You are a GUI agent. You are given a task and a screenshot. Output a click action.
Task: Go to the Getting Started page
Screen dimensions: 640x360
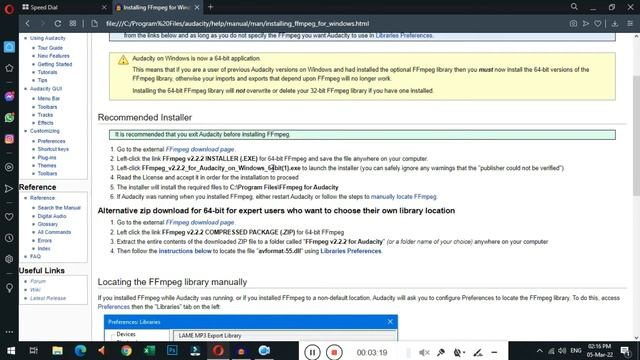pyautogui.click(x=55, y=64)
